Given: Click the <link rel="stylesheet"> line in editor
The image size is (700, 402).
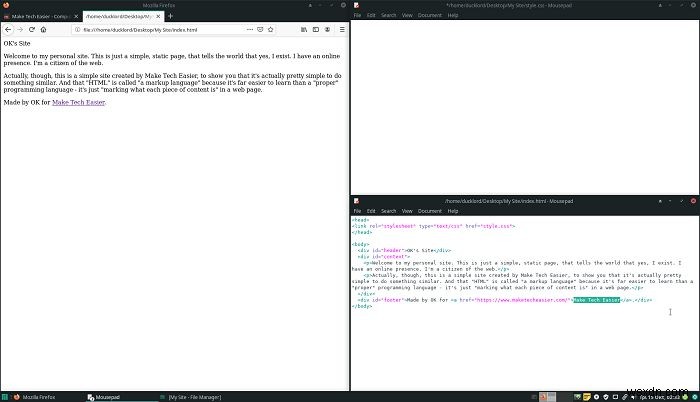Looking at the screenshot, I should point(433,226).
